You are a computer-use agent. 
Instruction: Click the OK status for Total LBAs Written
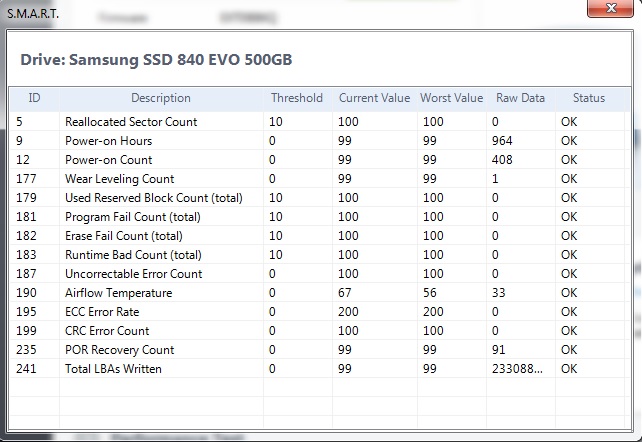[x=569, y=369]
